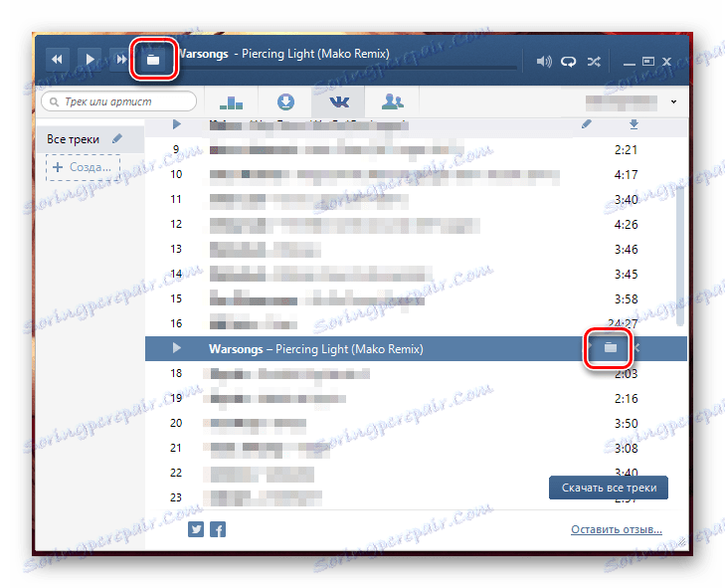Switch player to compact window mode
The height and width of the screenshot is (588, 725).
(648, 61)
